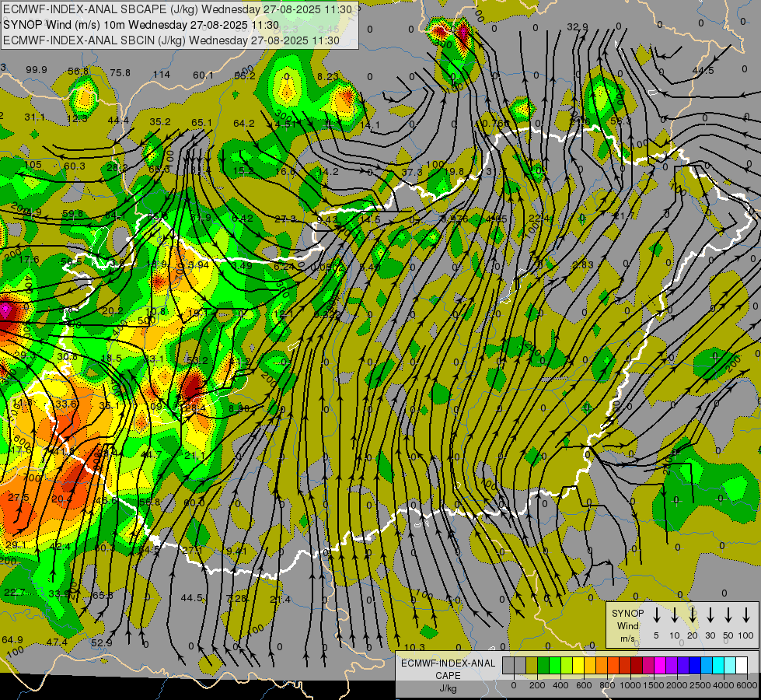This screenshot has height=700, width=761.
Task: Pick the bright green swatch in CAPE legend
Action: 555,666
